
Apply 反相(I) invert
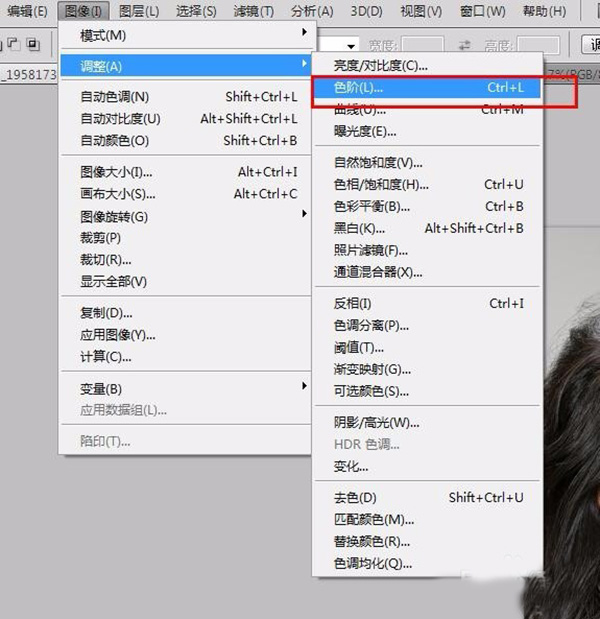(428, 304)
